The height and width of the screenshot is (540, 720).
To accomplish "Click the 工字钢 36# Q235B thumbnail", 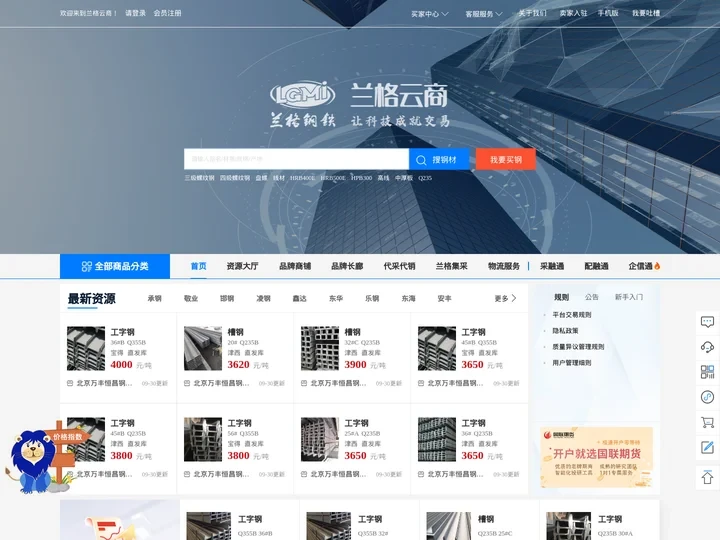I will [x=437, y=439].
